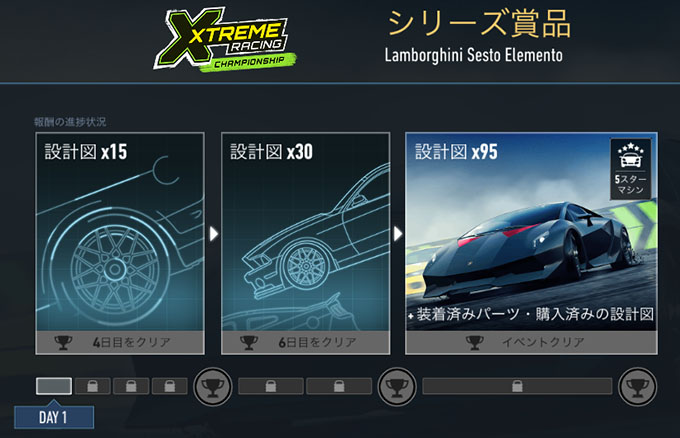This screenshot has width=680, height=438.
Task: Select the 5-star machine badge icon
Action: click(631, 169)
